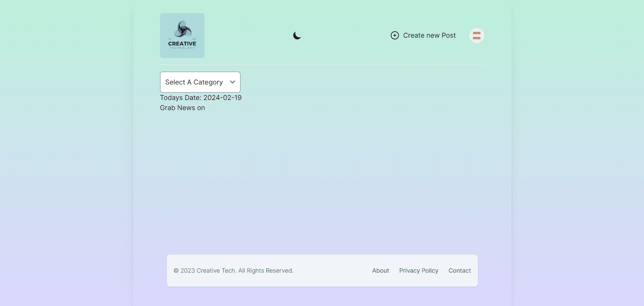Click the horizontal divider under the header
The height and width of the screenshot is (306, 644).
coord(322,65)
